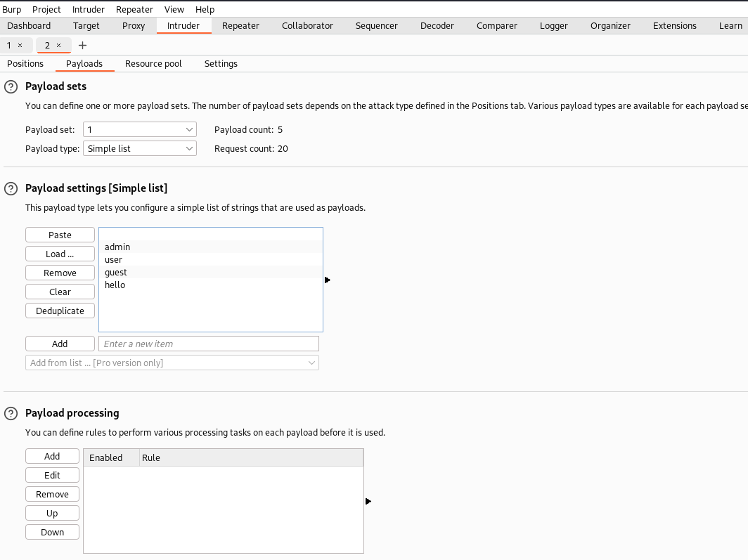Image resolution: width=748 pixels, height=560 pixels.
Task: Switch to the Proxy tab
Action: 134,26
